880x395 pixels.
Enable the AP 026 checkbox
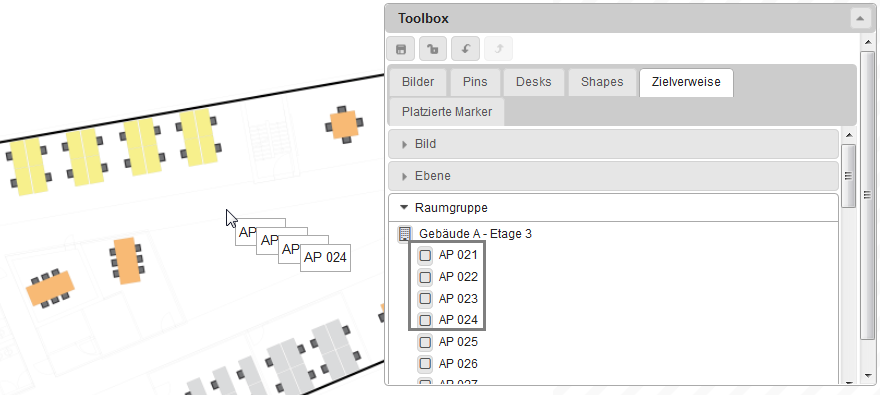click(x=425, y=364)
